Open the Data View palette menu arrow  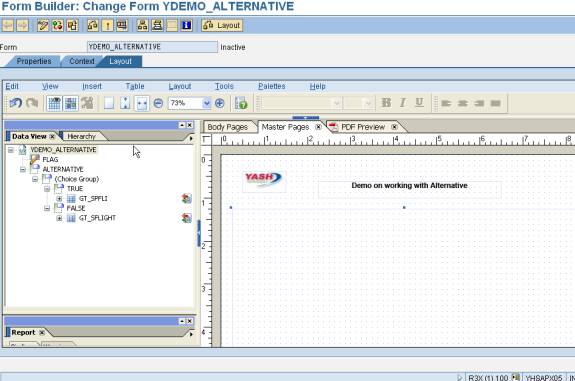point(191,138)
